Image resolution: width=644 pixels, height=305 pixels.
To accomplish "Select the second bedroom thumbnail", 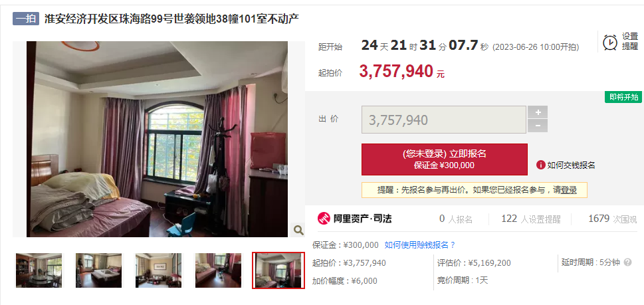I will tap(98, 270).
